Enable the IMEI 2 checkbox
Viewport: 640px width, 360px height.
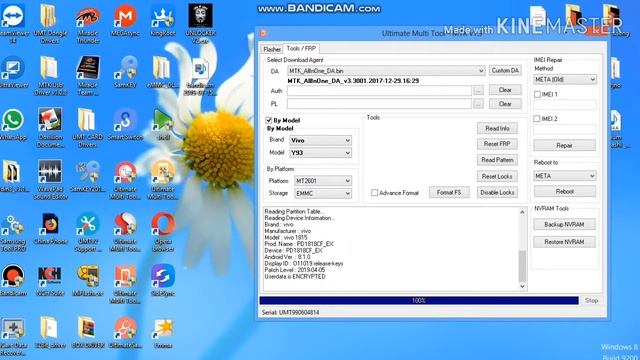pyautogui.click(x=537, y=119)
